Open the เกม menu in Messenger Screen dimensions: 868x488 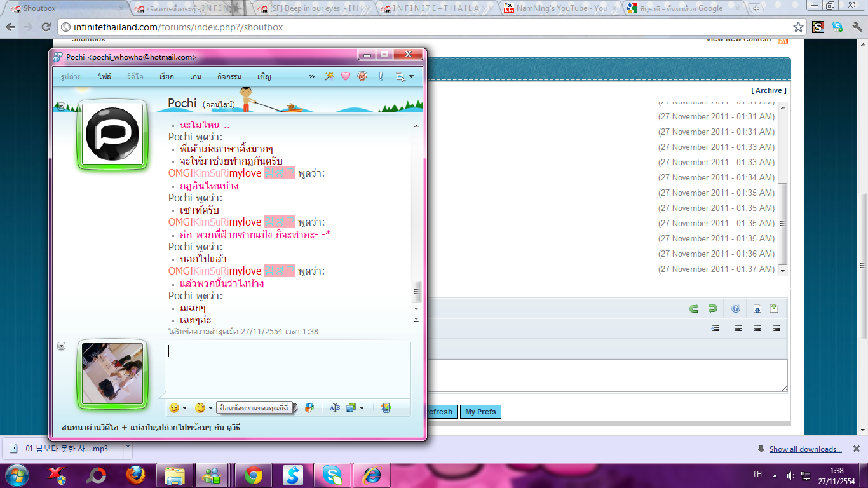pyautogui.click(x=196, y=77)
